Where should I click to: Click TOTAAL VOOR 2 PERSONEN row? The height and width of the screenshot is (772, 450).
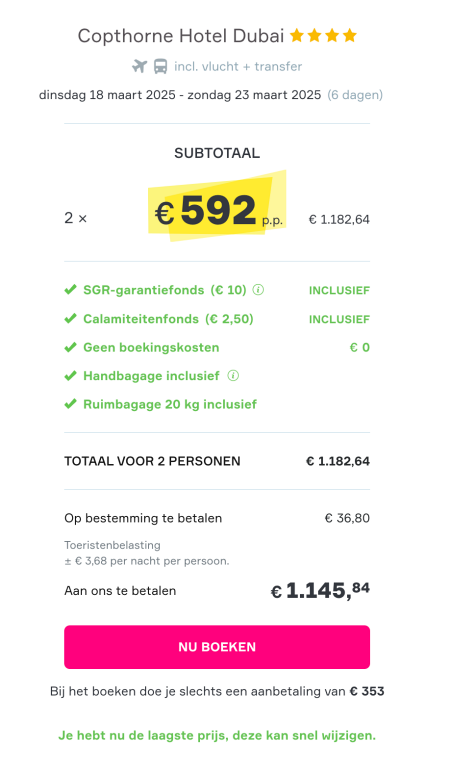pos(217,461)
